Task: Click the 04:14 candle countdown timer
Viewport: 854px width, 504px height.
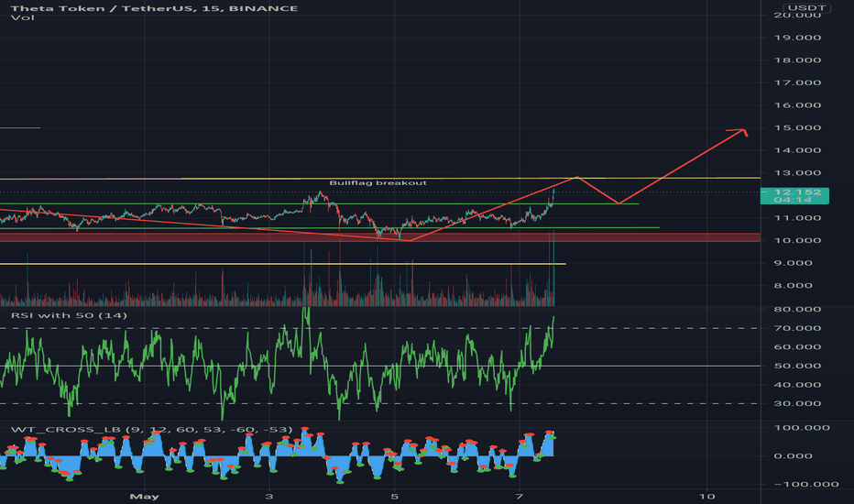Action: (793, 200)
